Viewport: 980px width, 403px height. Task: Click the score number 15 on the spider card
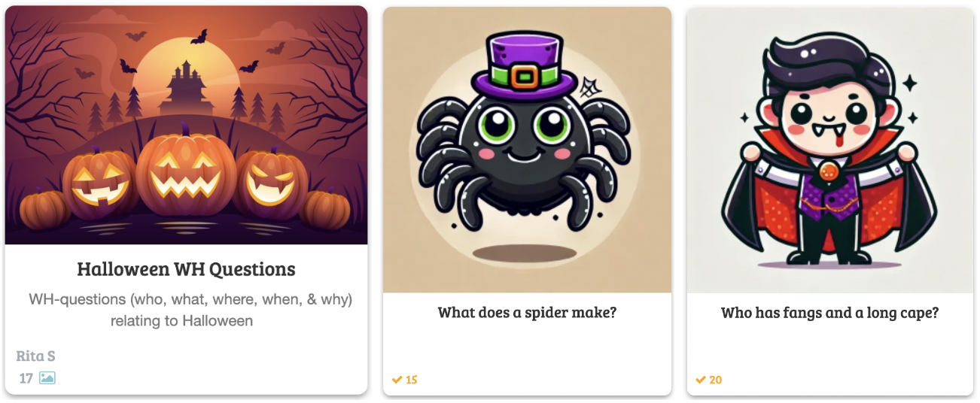click(412, 380)
